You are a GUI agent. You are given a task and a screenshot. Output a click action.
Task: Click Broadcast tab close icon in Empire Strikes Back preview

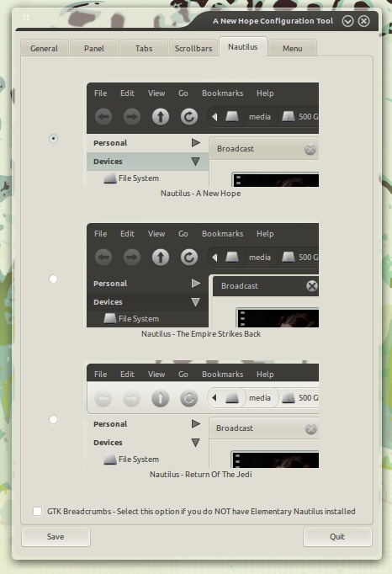(312, 286)
